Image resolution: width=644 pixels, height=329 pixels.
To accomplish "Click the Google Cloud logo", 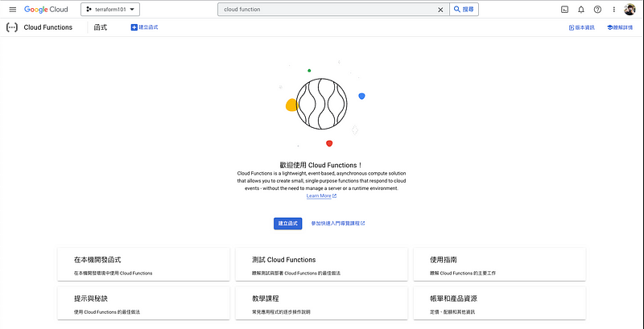I will (x=46, y=10).
